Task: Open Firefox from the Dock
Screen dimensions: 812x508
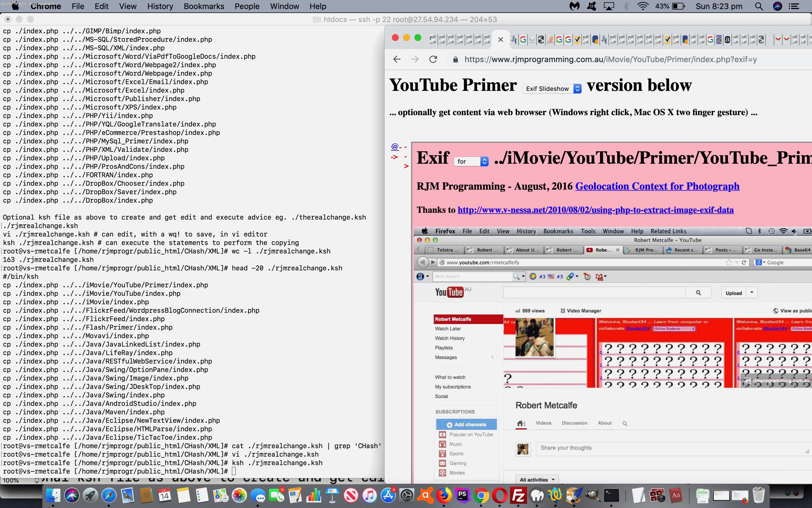Action: coord(444,495)
